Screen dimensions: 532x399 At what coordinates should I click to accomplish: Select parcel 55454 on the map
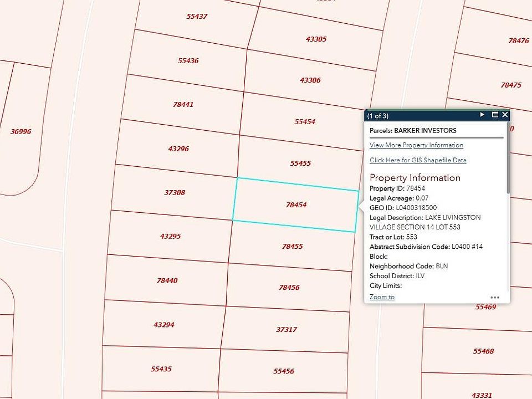point(305,121)
